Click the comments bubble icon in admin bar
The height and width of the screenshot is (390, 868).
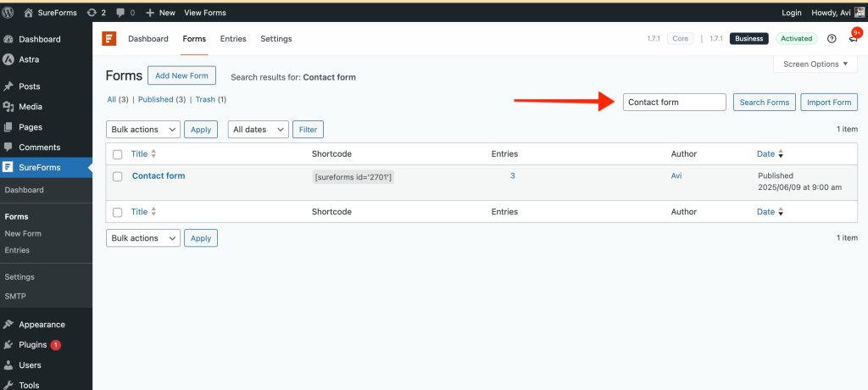(x=122, y=13)
